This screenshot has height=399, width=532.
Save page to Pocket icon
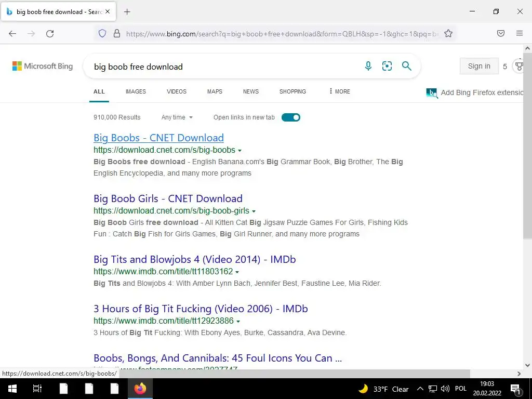pyautogui.click(x=501, y=33)
